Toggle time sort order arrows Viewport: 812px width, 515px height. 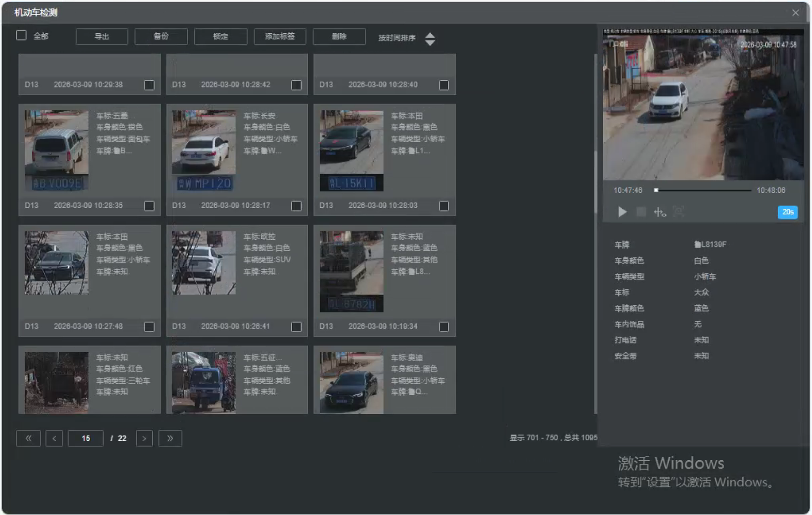point(429,39)
